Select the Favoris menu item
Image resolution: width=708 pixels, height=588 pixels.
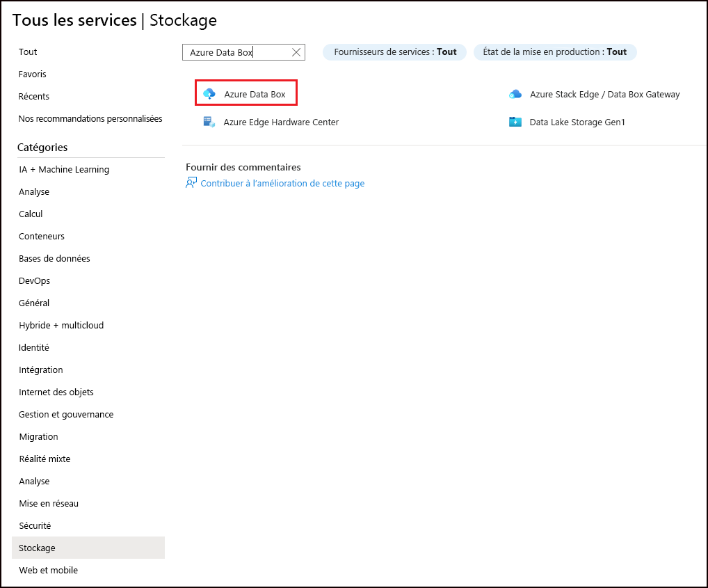[x=33, y=74]
